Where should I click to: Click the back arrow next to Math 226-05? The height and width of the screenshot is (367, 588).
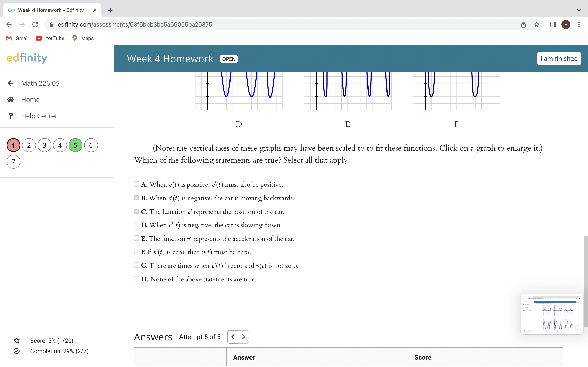tap(11, 83)
